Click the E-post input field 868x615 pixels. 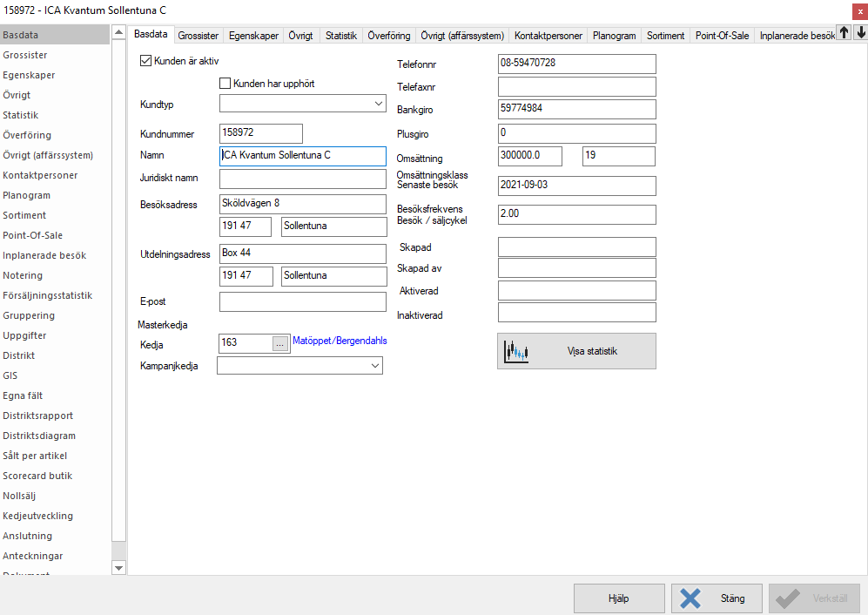303,302
